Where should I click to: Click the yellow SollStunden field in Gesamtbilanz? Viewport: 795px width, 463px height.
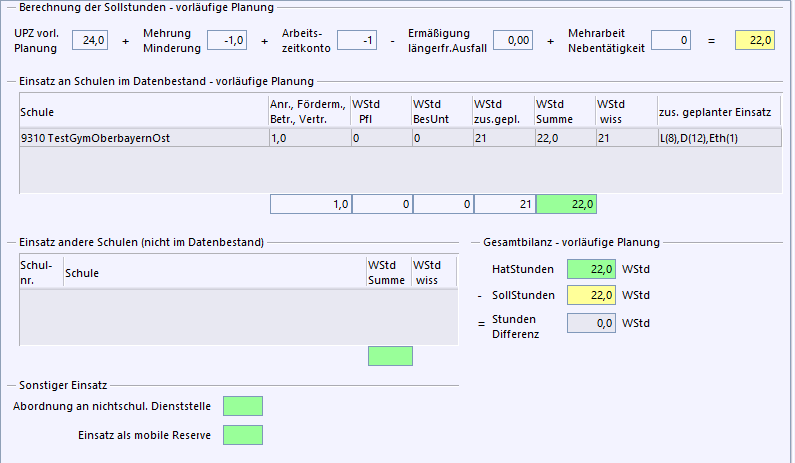coord(591,295)
